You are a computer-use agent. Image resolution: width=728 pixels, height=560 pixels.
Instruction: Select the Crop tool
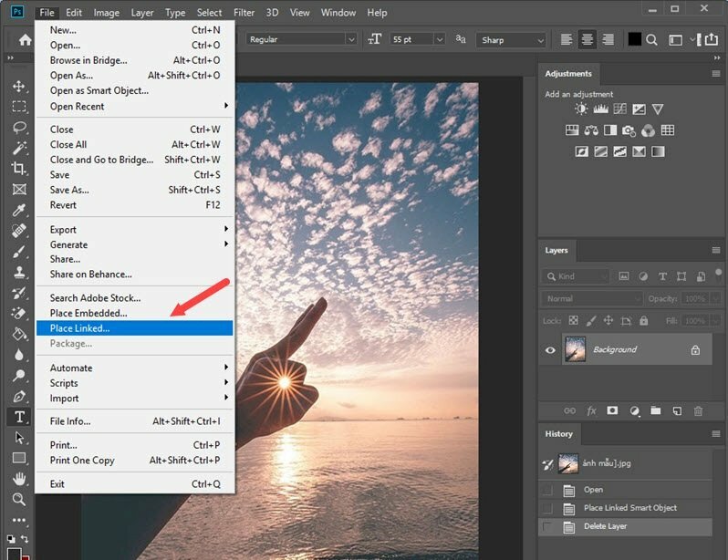coord(18,168)
